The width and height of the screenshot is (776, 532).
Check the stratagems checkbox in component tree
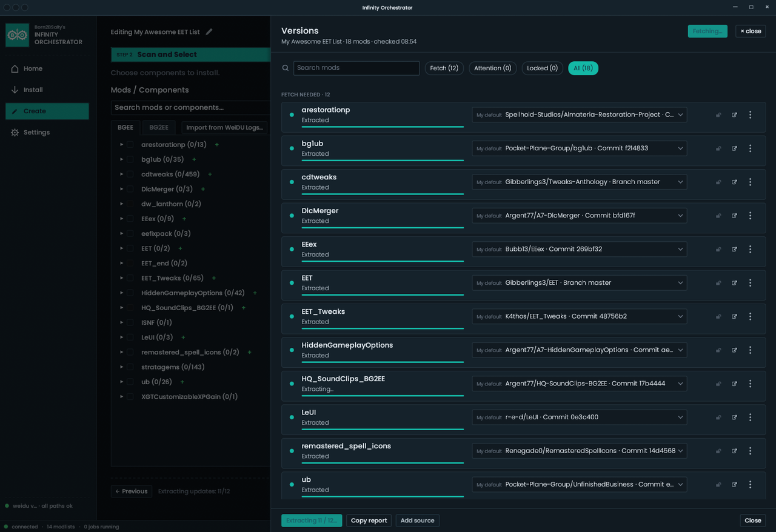pyautogui.click(x=130, y=367)
